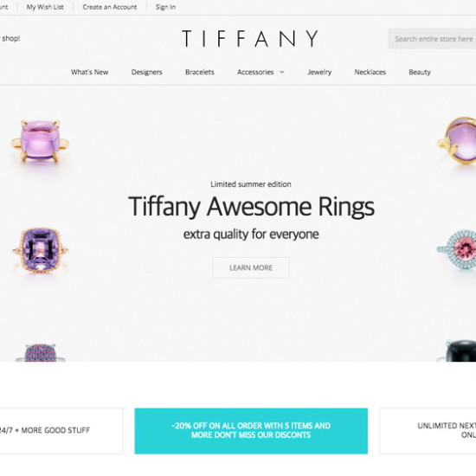
Task: Click the Sign In link
Action: 165,7
